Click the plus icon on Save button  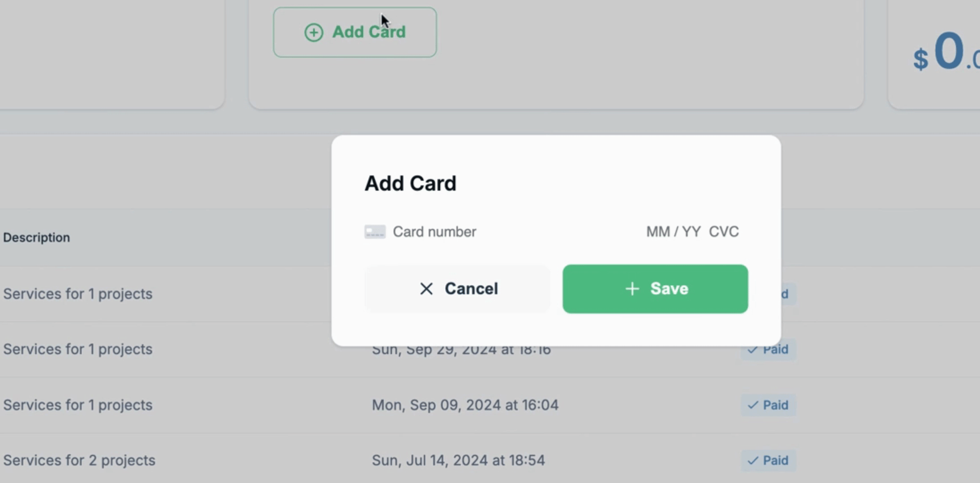(632, 289)
